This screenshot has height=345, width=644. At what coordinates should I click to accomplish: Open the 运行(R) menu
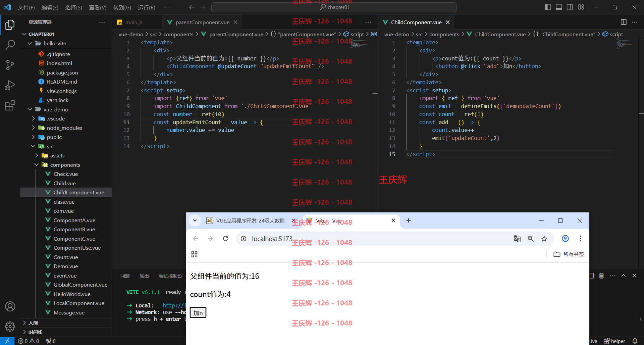[147, 7]
